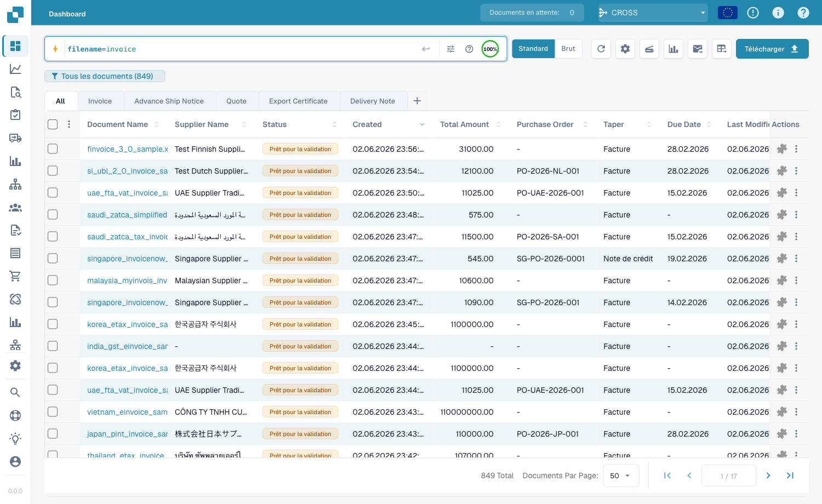Check the india_gst_einvoice row checkbox
Viewport: 822px width, 504px height.
click(53, 346)
